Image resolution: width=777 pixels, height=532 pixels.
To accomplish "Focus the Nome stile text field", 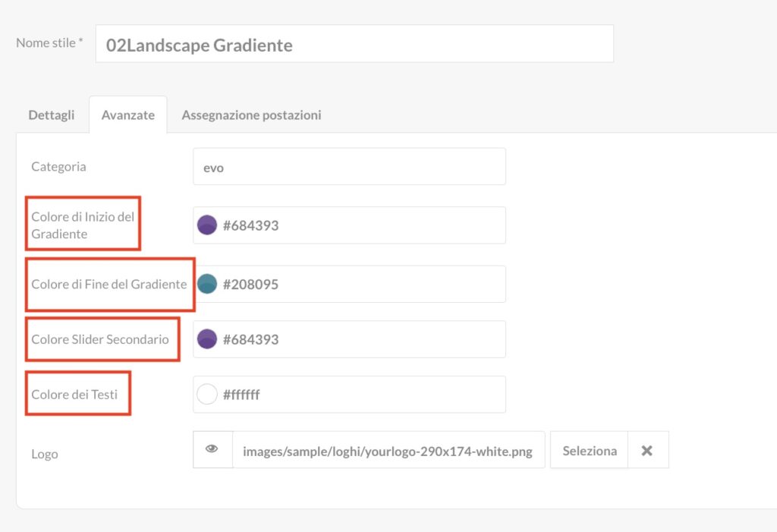I will pyautogui.click(x=354, y=44).
